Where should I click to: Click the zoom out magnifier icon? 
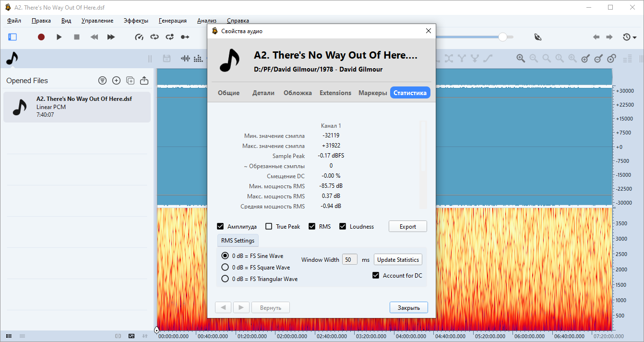[x=534, y=59]
